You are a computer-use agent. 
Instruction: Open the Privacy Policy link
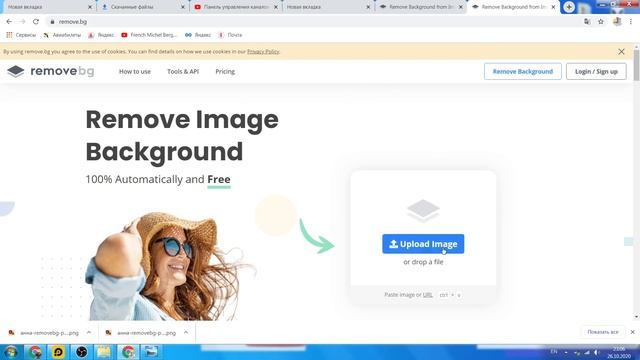click(x=263, y=51)
